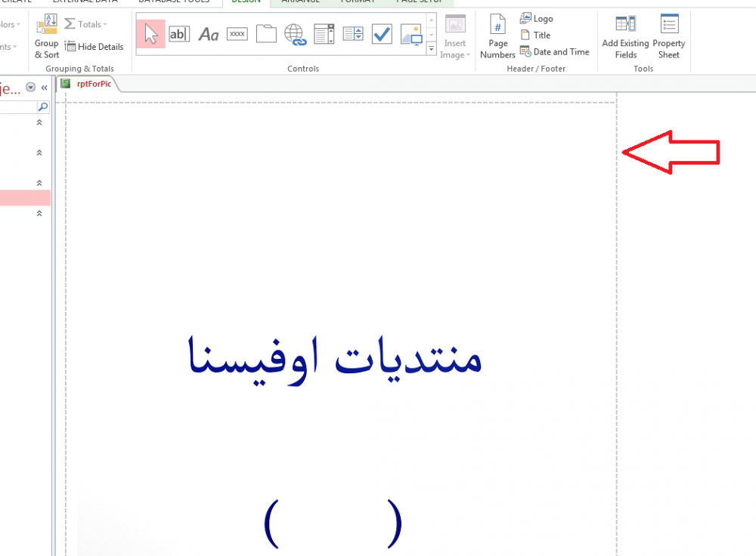Image resolution: width=756 pixels, height=556 pixels.
Task: Open the Totals dropdown
Action: [86, 24]
